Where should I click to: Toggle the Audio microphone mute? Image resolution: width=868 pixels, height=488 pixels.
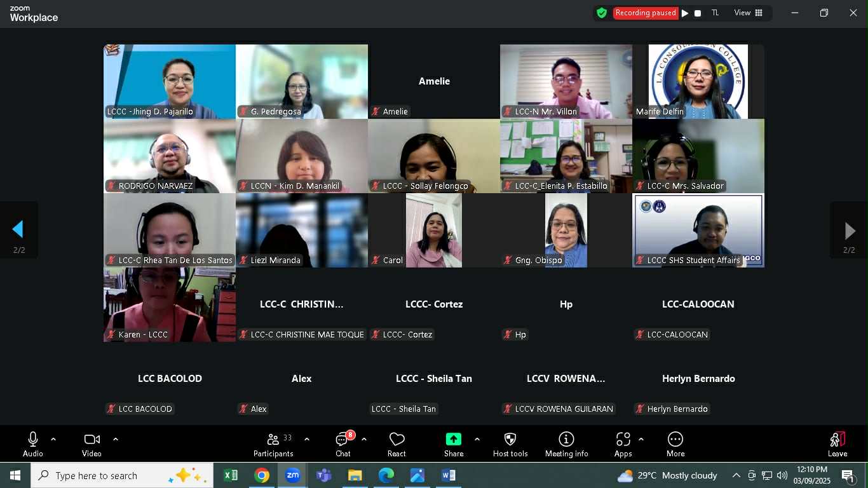tap(33, 444)
